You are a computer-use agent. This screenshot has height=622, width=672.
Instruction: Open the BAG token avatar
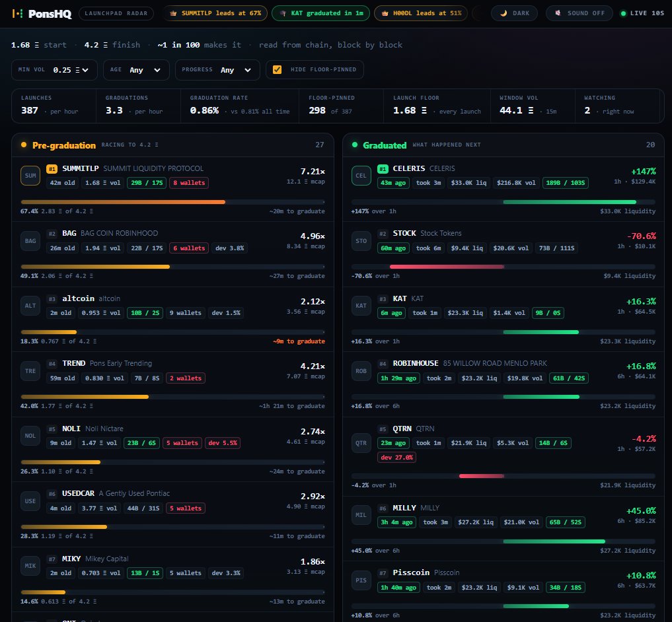click(30, 241)
